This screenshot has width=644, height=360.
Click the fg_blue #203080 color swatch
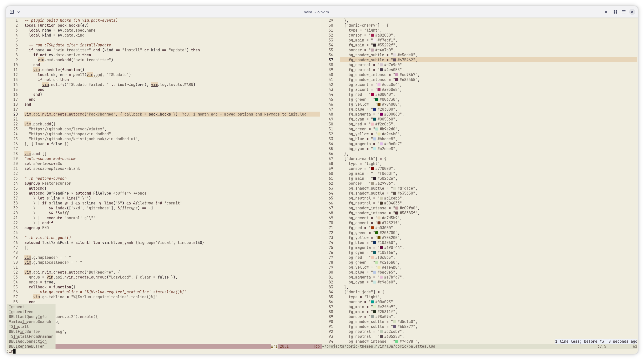375,109
